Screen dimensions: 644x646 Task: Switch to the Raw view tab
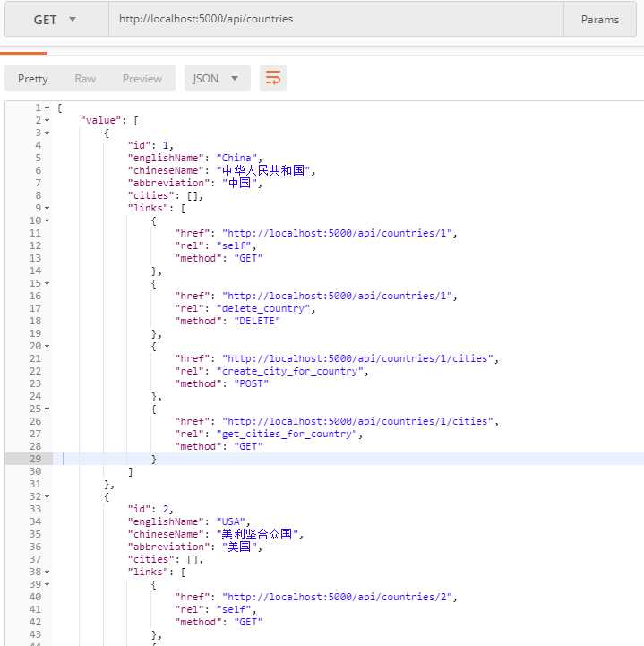coord(85,78)
